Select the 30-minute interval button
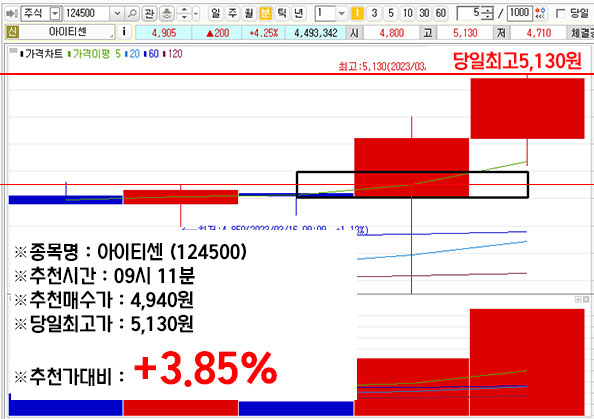The image size is (594, 419). (x=424, y=14)
